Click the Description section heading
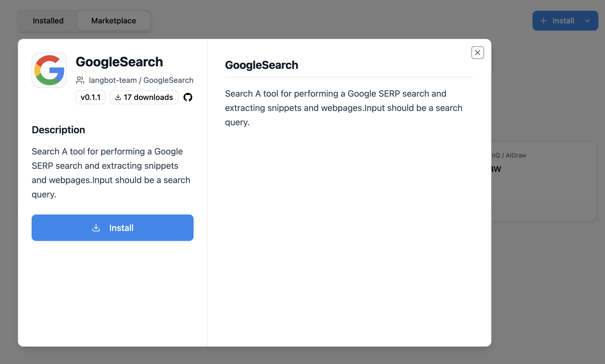The image size is (605, 364). coord(58,130)
